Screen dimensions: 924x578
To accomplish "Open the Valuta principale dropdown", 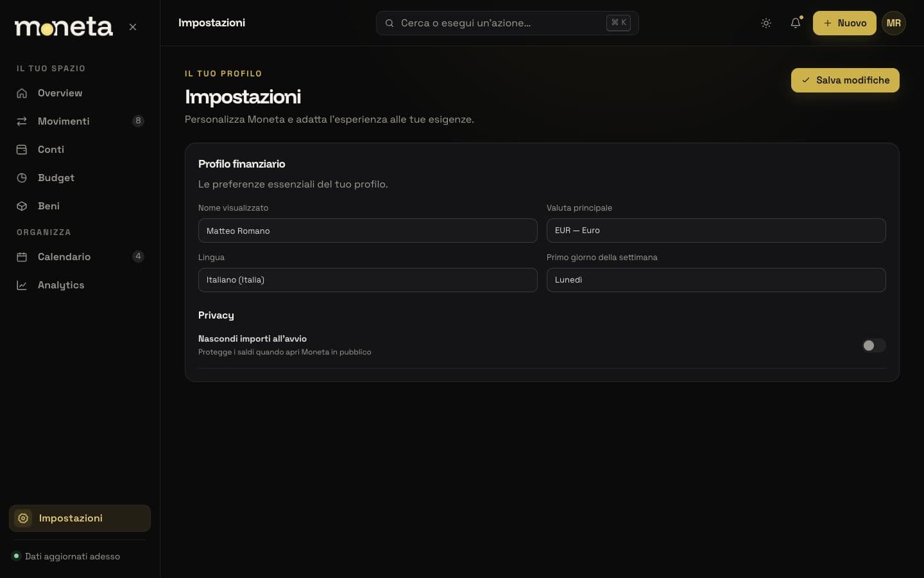I will pos(716,231).
